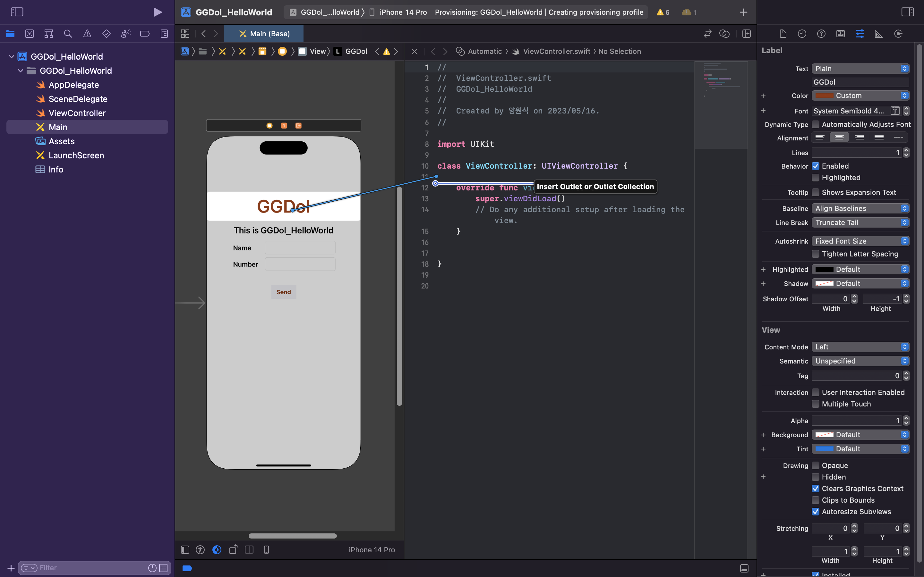Click the Add Editor on Right icon
Image resolution: width=924 pixels, height=577 pixels.
pos(747,34)
